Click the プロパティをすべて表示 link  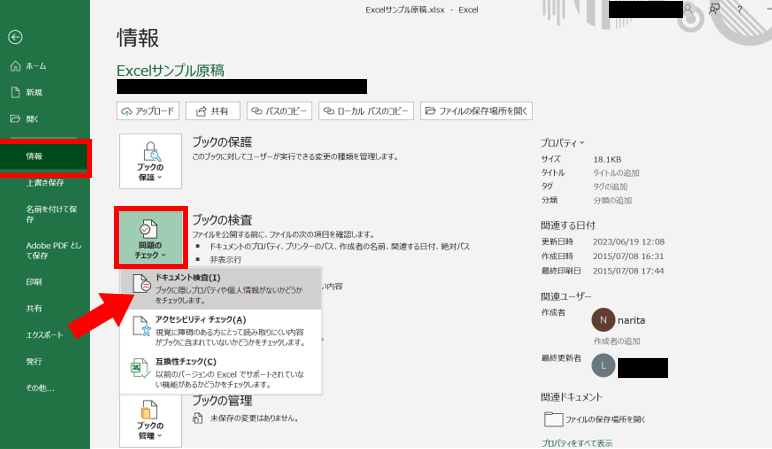[577, 443]
